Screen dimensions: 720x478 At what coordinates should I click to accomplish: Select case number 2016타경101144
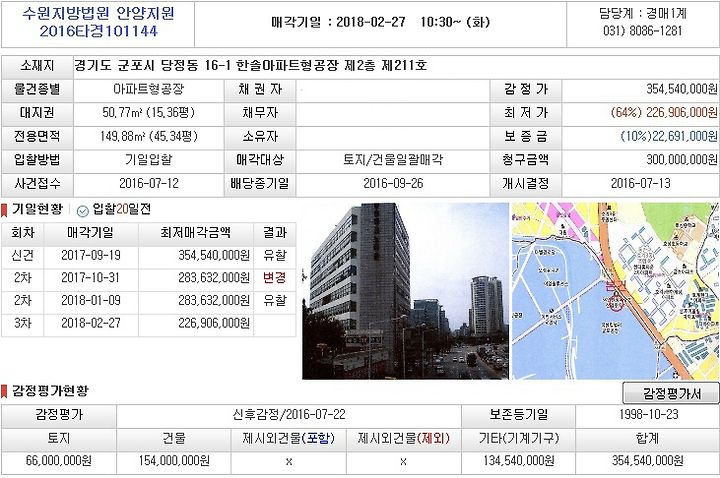(x=98, y=31)
